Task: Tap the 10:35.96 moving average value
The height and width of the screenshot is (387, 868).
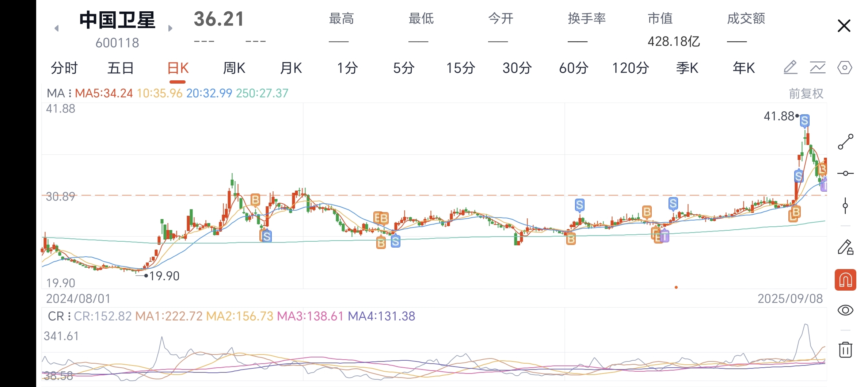Action: (160, 93)
